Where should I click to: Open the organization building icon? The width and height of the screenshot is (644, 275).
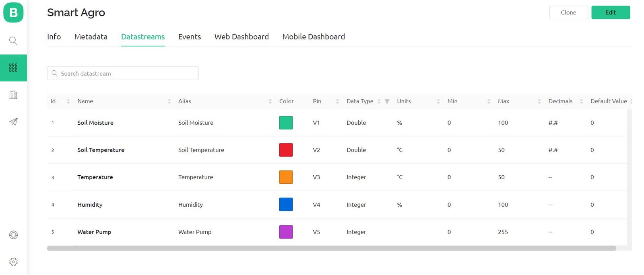13,95
